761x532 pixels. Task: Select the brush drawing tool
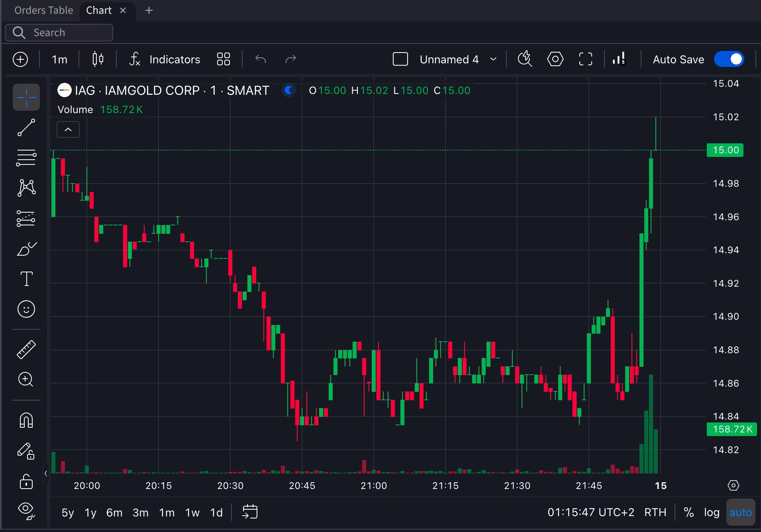[x=26, y=249]
